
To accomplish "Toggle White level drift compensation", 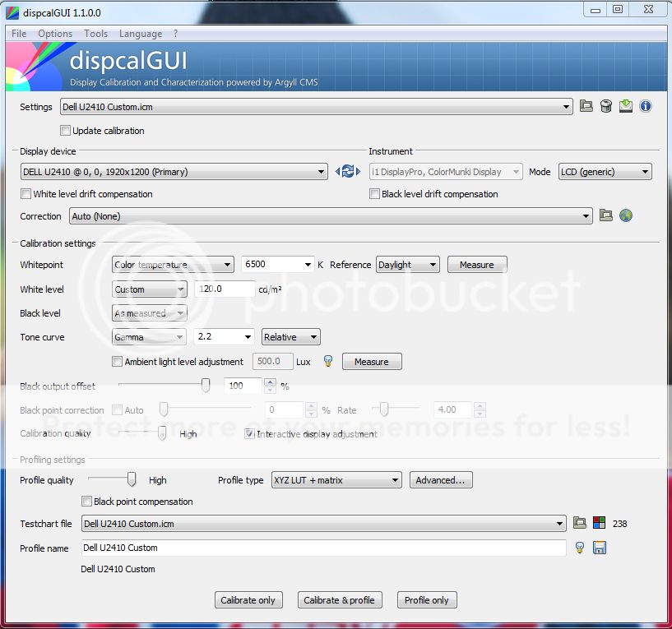I will pyautogui.click(x=25, y=194).
